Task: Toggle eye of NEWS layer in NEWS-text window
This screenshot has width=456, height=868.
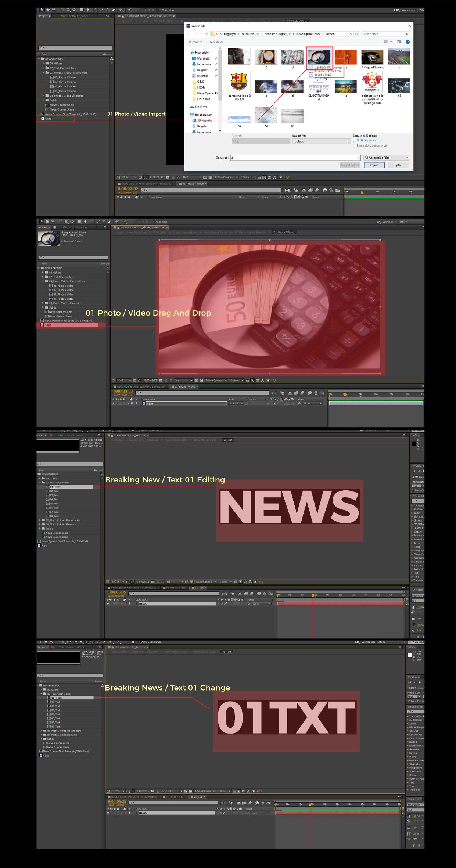Action: pos(108,604)
